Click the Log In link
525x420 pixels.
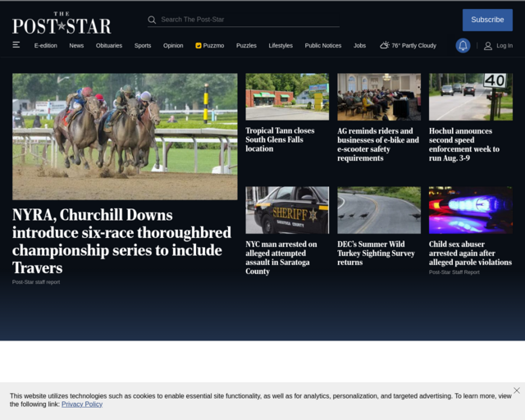click(x=504, y=46)
